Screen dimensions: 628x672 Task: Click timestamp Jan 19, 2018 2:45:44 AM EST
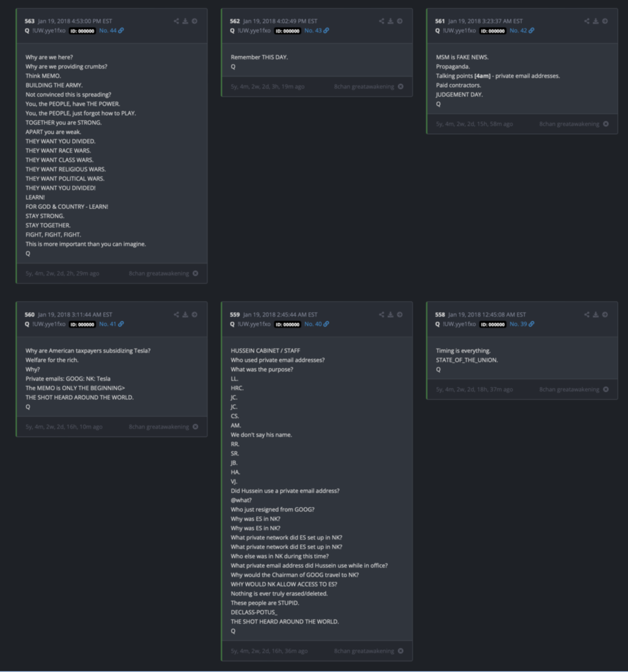280,315
